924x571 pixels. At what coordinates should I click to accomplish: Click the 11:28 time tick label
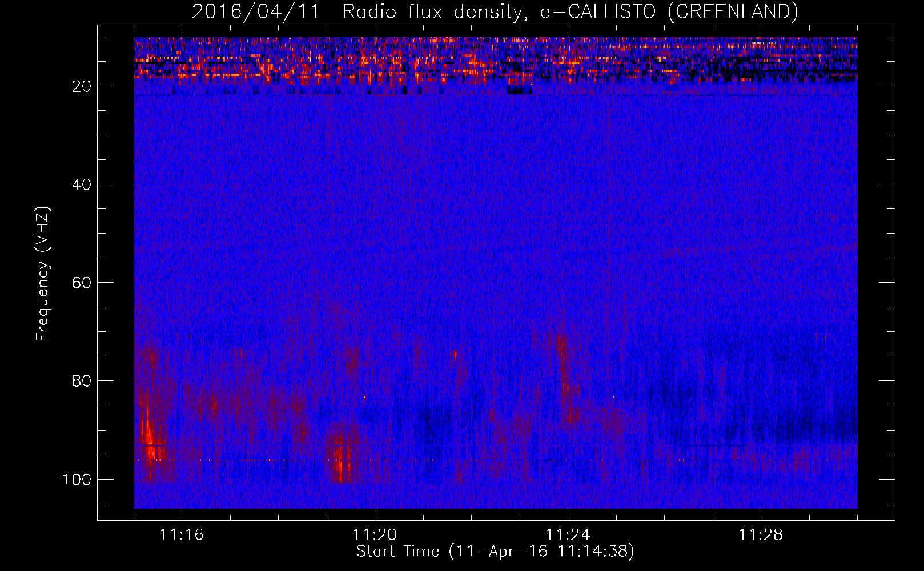point(761,535)
